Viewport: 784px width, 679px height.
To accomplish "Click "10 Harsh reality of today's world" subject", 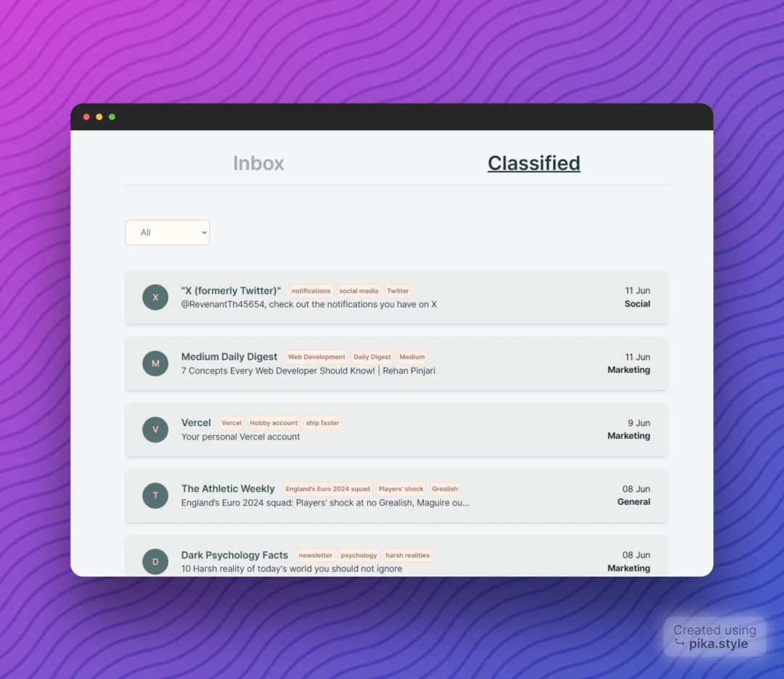I will click(x=292, y=569).
